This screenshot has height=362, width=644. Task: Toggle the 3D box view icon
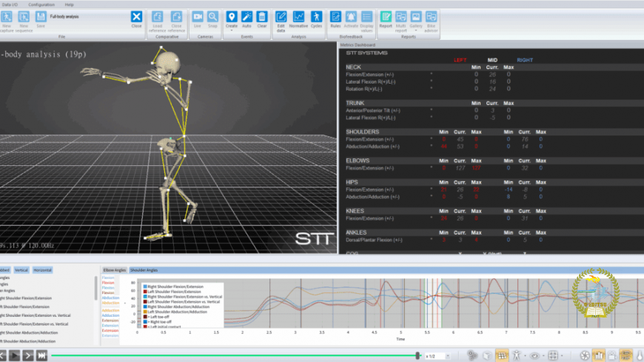point(487,355)
